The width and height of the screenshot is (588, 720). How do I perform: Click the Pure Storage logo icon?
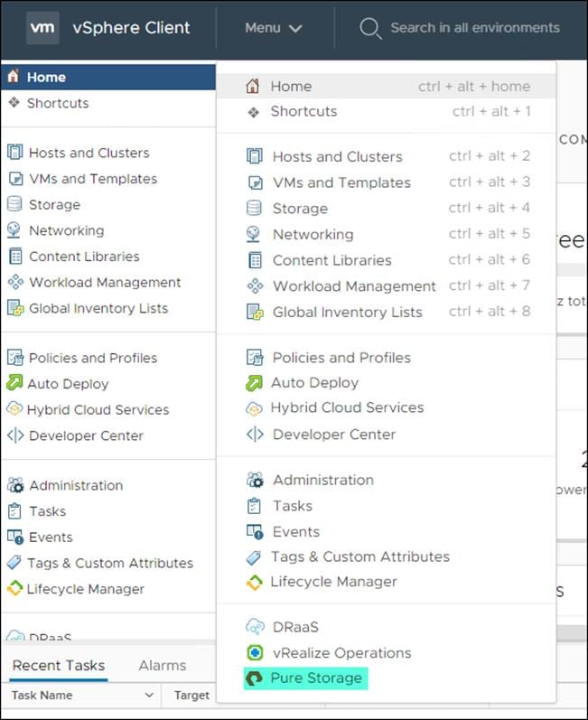pyautogui.click(x=254, y=678)
